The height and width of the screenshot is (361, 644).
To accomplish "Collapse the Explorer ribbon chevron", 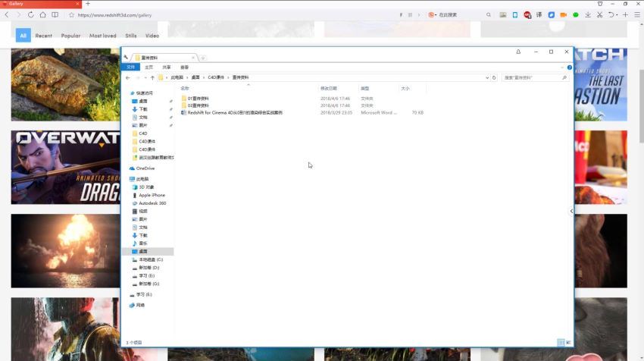I will pos(562,67).
